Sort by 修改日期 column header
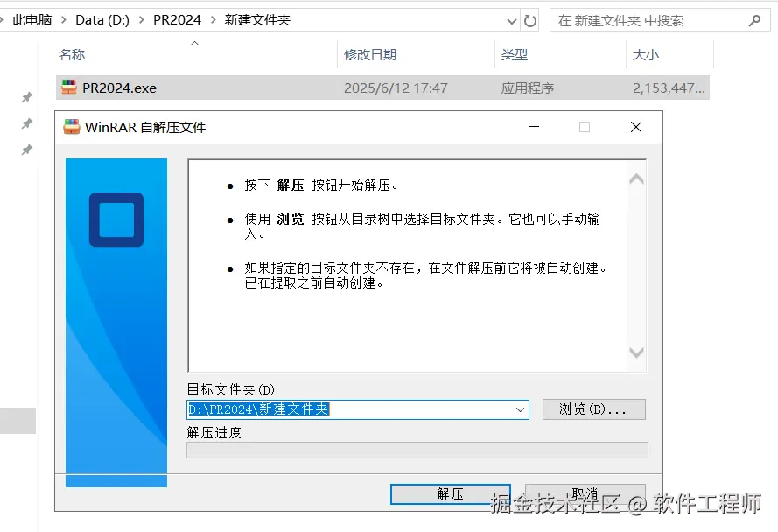Image resolution: width=778 pixels, height=532 pixels. tap(370, 54)
